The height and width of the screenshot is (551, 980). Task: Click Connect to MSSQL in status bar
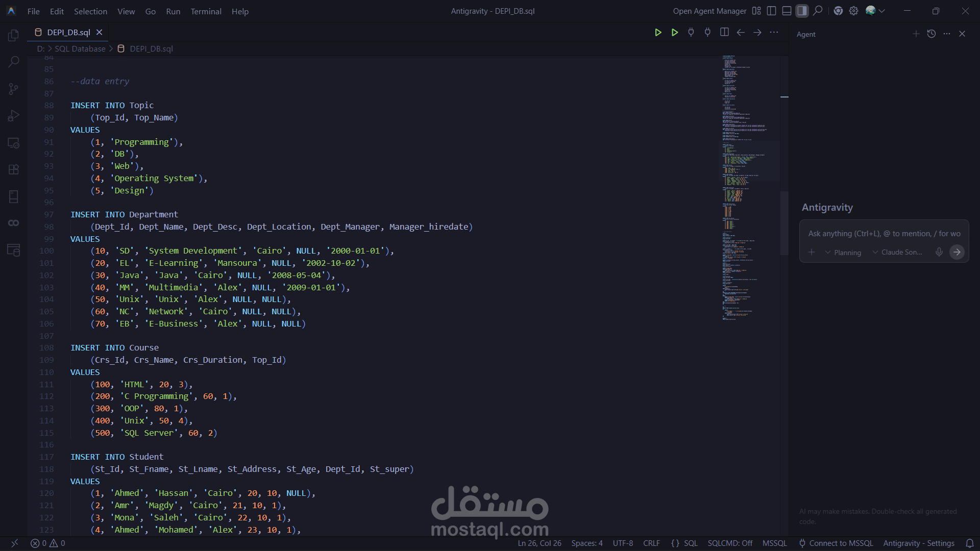click(836, 543)
